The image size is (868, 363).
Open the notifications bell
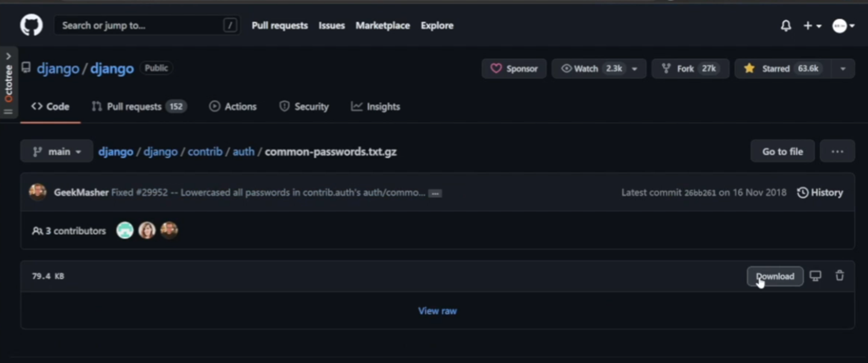pos(786,26)
